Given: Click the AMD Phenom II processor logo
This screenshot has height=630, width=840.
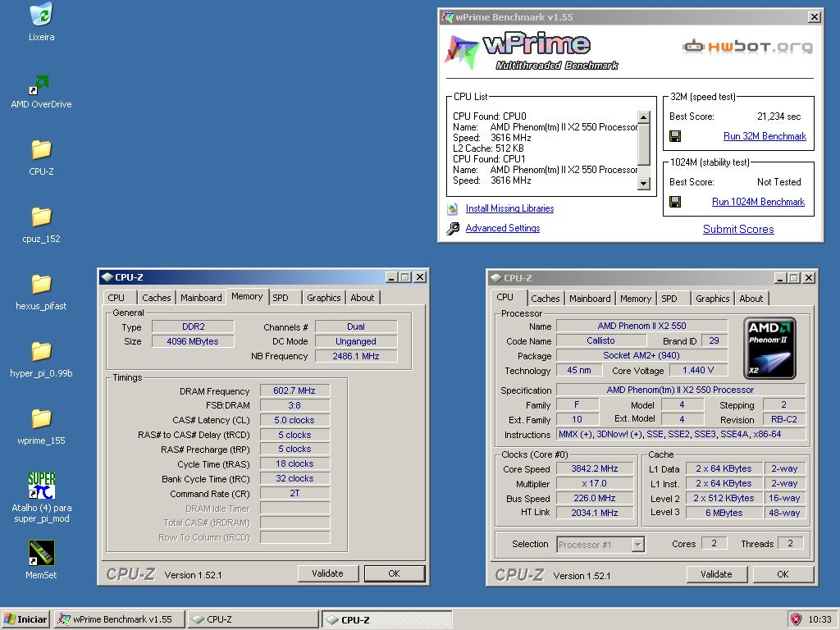Looking at the screenshot, I should click(x=769, y=348).
